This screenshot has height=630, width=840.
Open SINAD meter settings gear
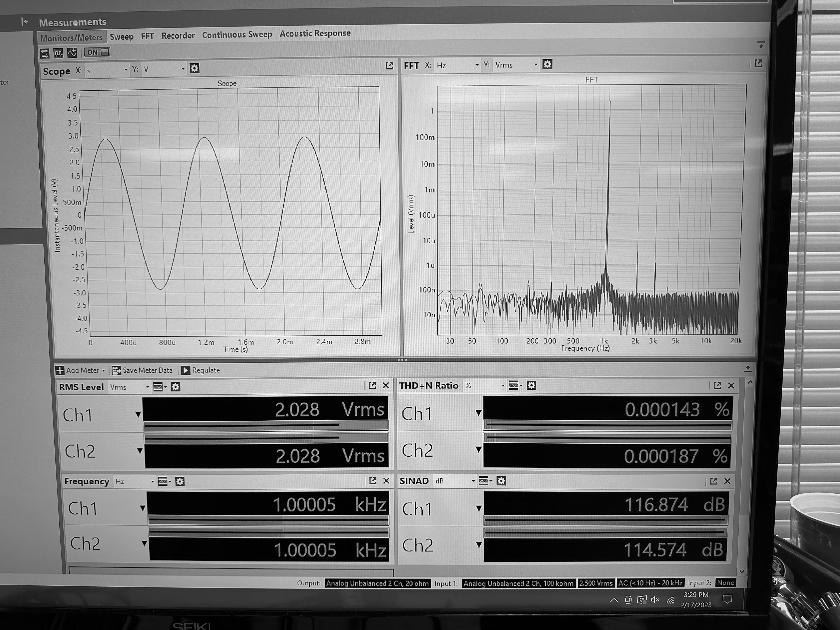[501, 481]
